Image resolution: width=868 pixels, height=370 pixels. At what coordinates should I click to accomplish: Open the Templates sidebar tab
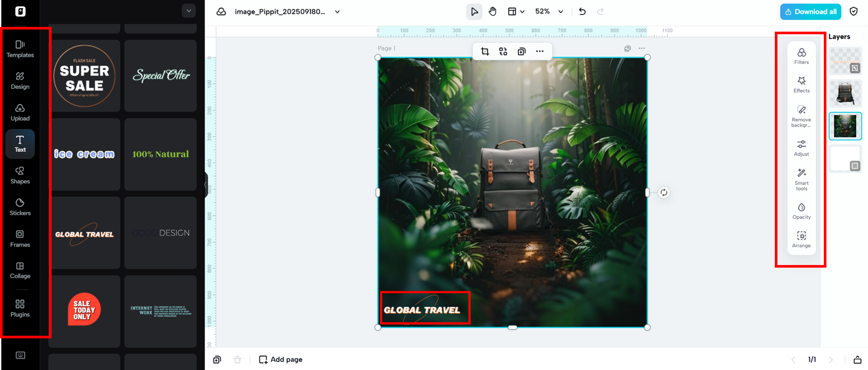(20, 49)
